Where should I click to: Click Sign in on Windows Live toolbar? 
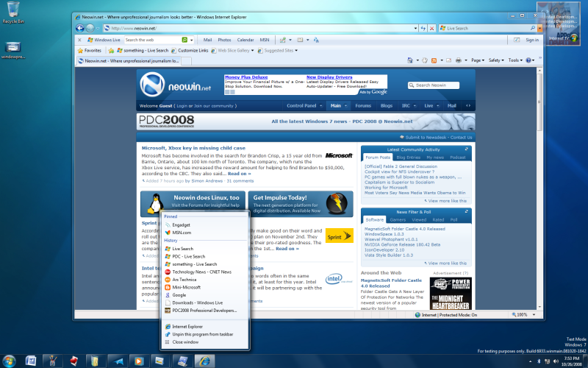pos(532,40)
